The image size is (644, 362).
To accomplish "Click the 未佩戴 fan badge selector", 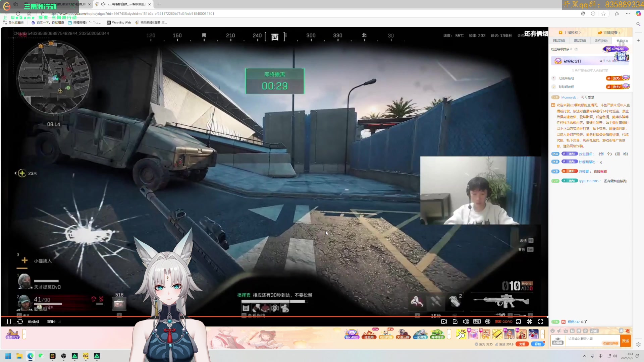I will [x=557, y=341].
